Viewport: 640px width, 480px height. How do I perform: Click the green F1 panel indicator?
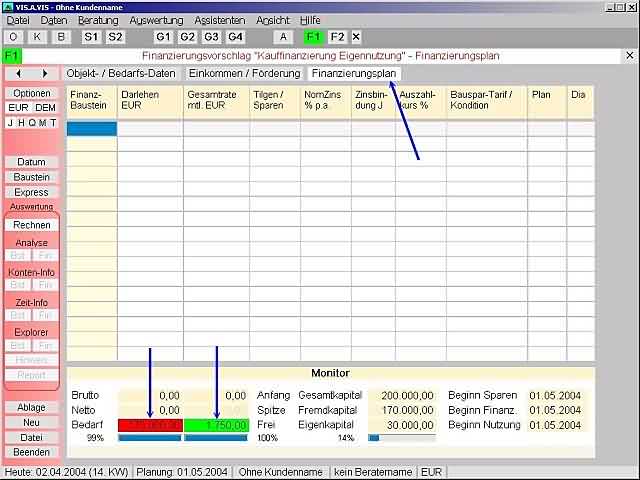12,56
